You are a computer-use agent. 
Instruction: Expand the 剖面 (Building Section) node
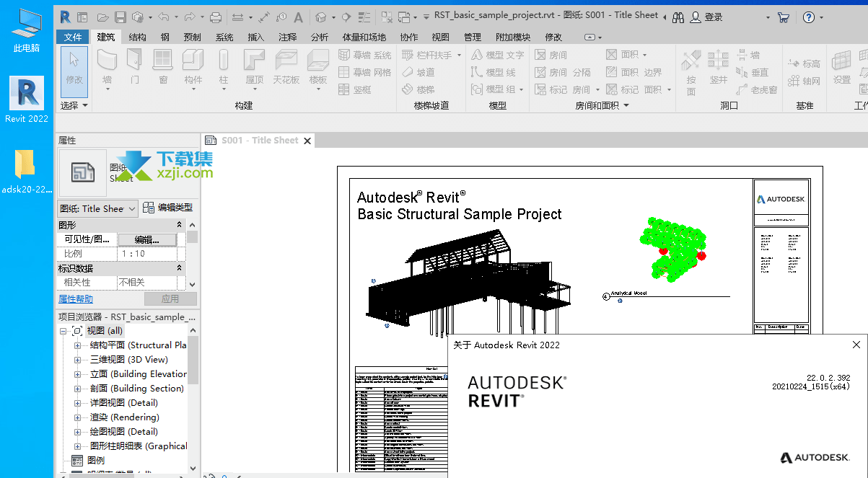click(x=77, y=389)
